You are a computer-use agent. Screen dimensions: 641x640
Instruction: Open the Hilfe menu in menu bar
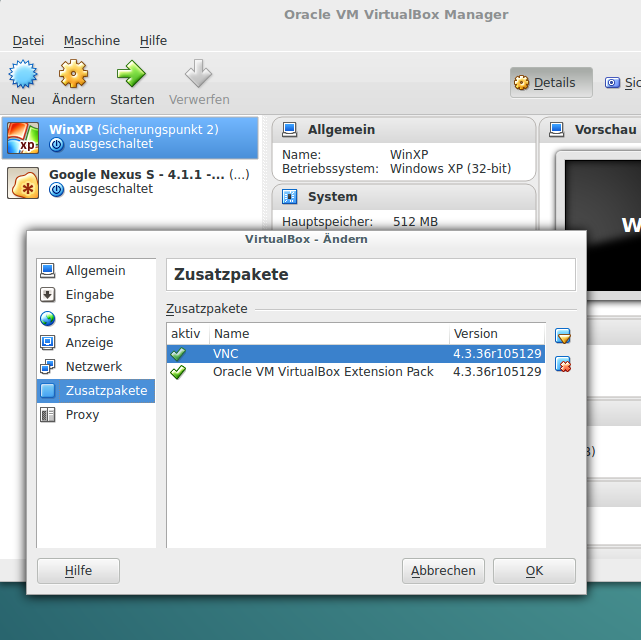click(153, 41)
